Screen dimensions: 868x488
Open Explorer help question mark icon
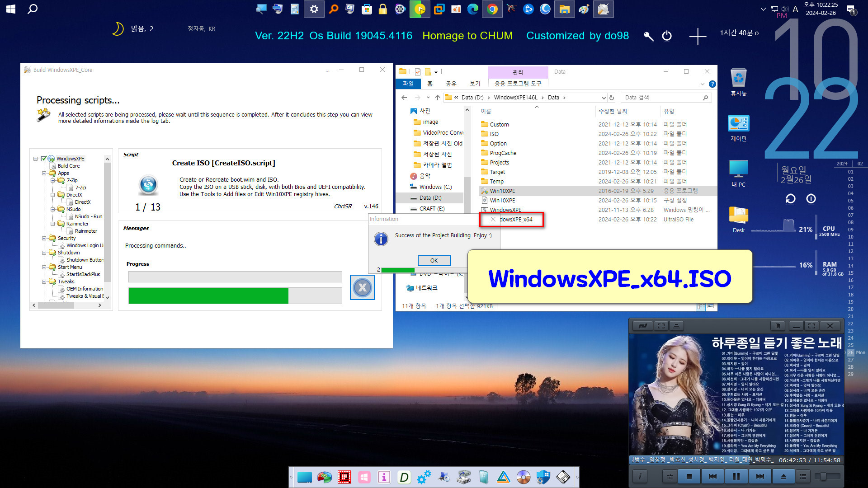pyautogui.click(x=712, y=84)
